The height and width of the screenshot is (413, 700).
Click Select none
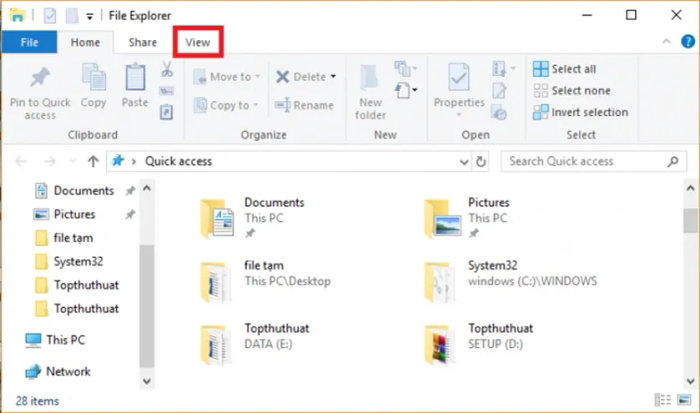tap(572, 91)
